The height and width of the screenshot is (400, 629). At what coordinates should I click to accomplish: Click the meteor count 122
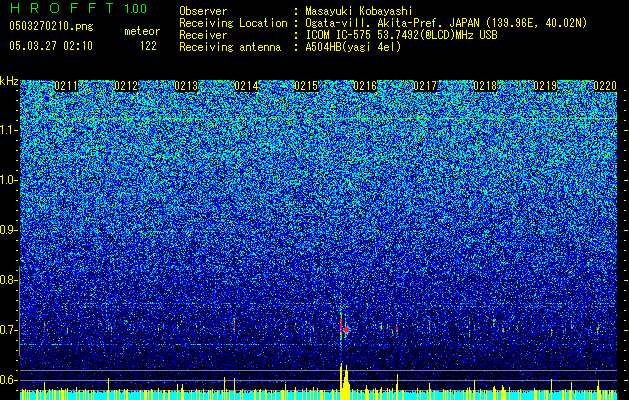click(x=148, y=46)
